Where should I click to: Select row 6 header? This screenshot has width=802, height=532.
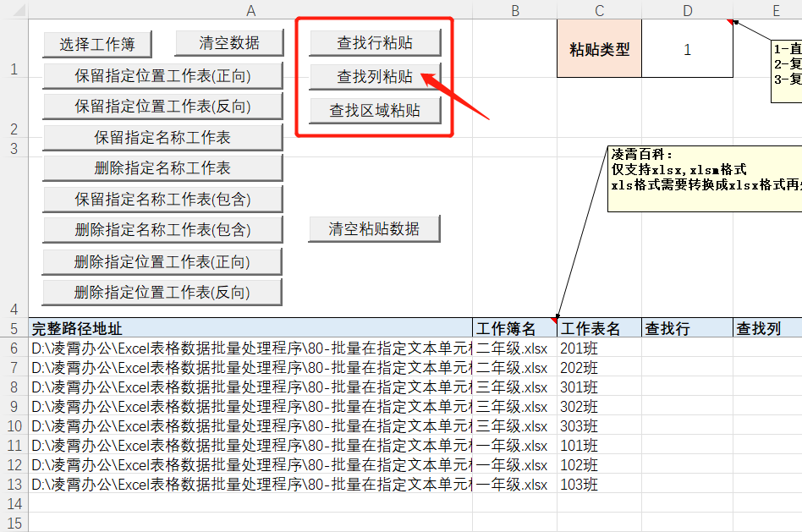tap(14, 348)
